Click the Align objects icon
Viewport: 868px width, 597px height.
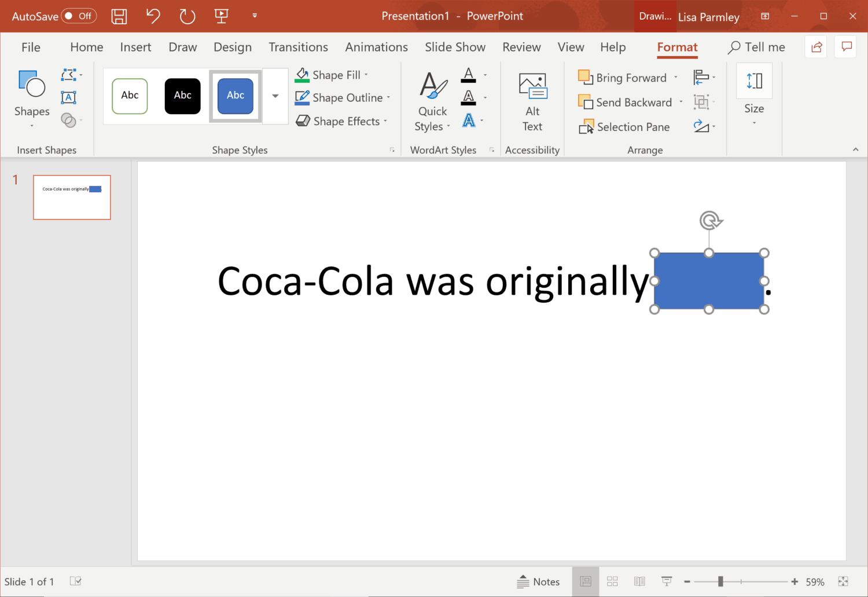coord(701,77)
